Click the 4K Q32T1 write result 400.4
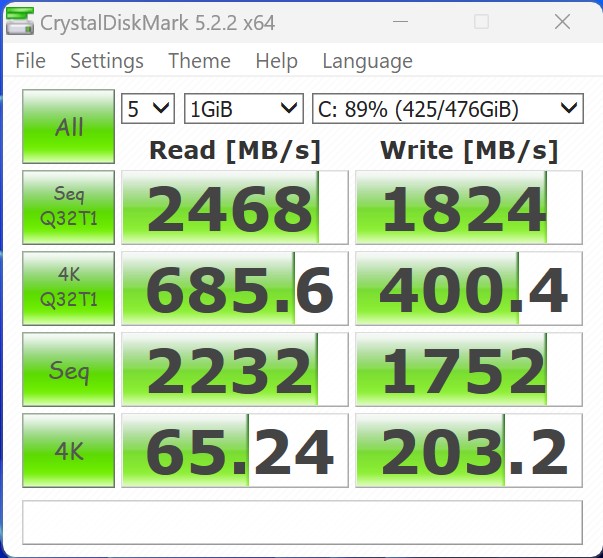This screenshot has height=558, width=603. tap(469, 288)
